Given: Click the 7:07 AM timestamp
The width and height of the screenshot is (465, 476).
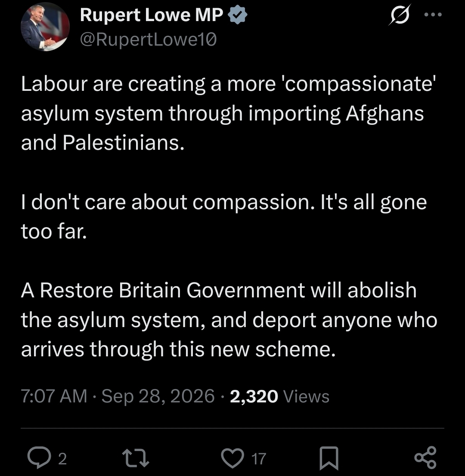Looking at the screenshot, I should (54, 396).
